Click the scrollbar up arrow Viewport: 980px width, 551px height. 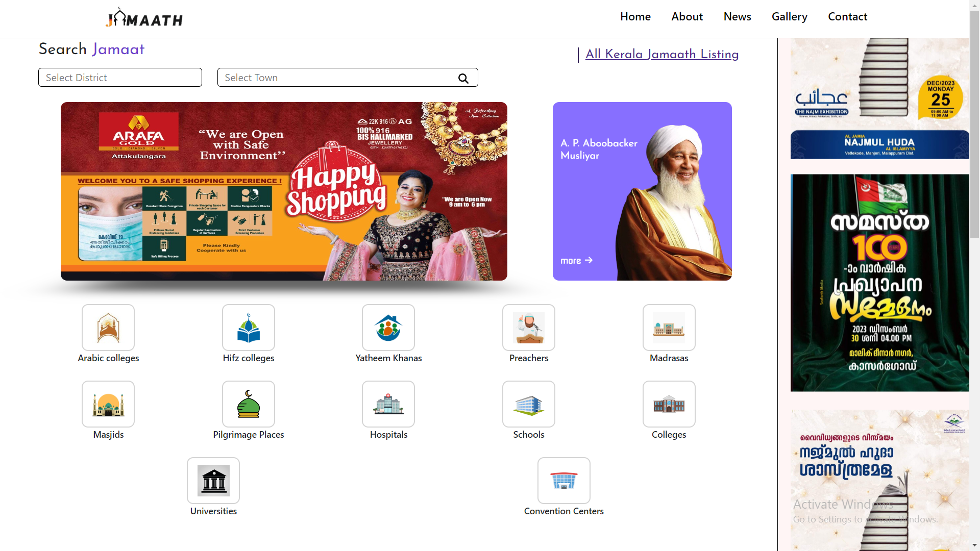coord(974,5)
